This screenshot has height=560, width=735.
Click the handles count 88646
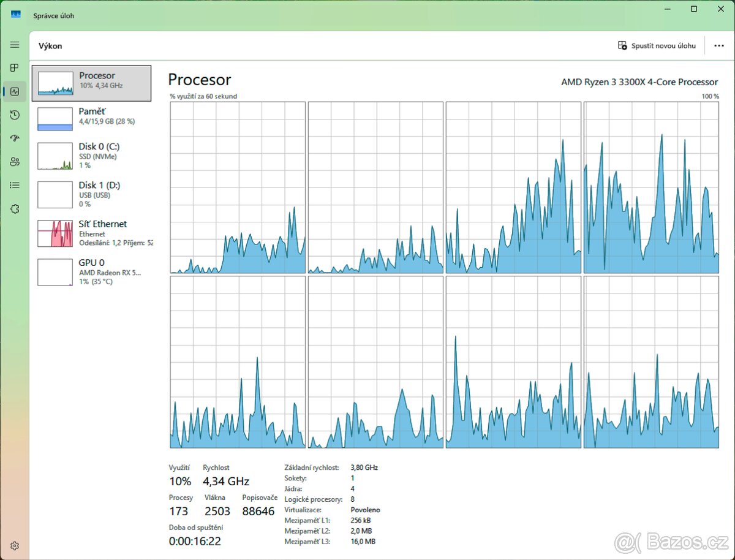click(x=258, y=511)
